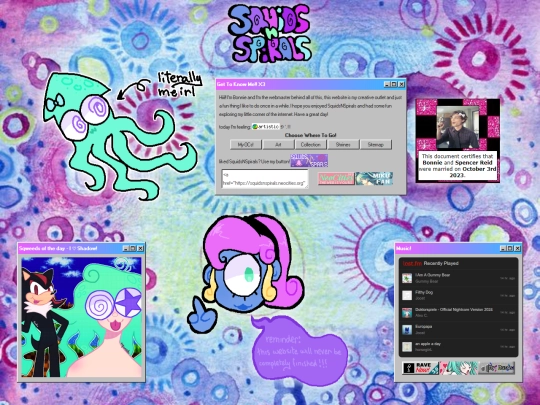
Task: Open the Shadow artwork in Spinnerds window
Action: pos(82,317)
